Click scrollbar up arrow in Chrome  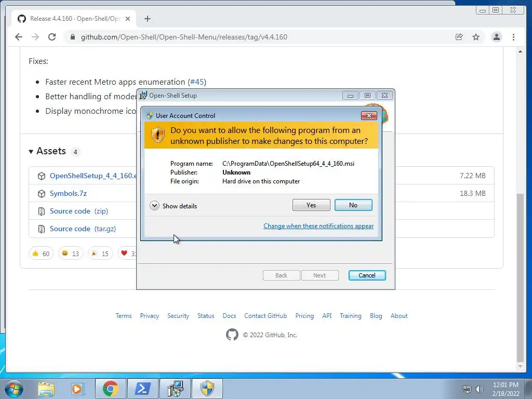[520, 51]
